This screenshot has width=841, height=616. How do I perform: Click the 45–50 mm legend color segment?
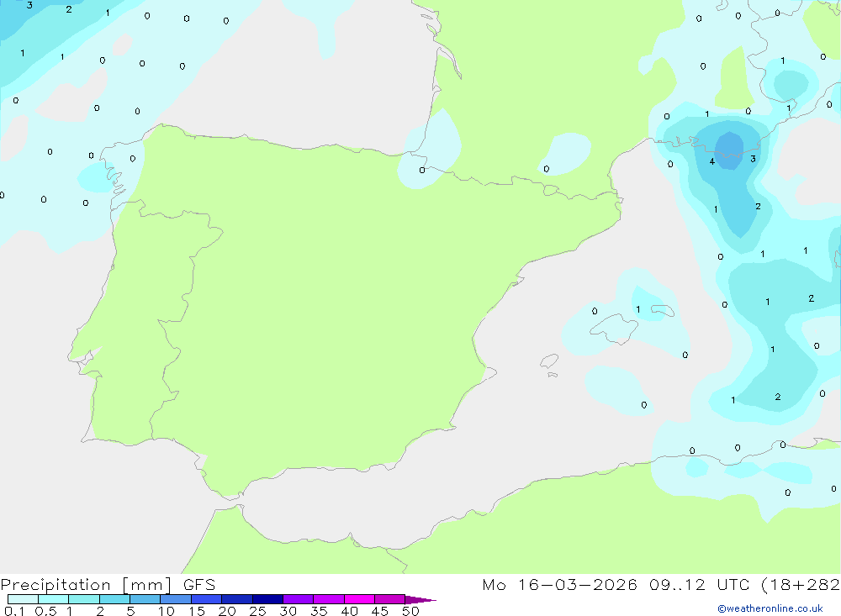(x=389, y=599)
